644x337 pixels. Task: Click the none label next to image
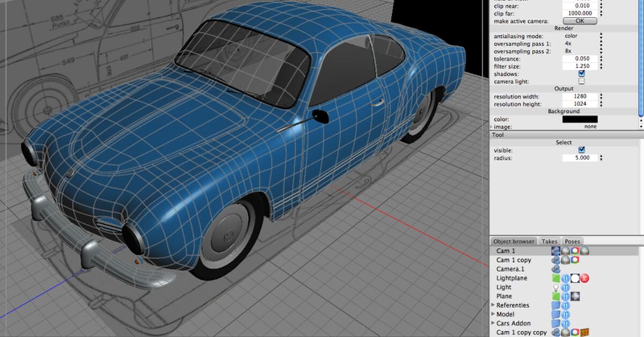click(x=590, y=126)
